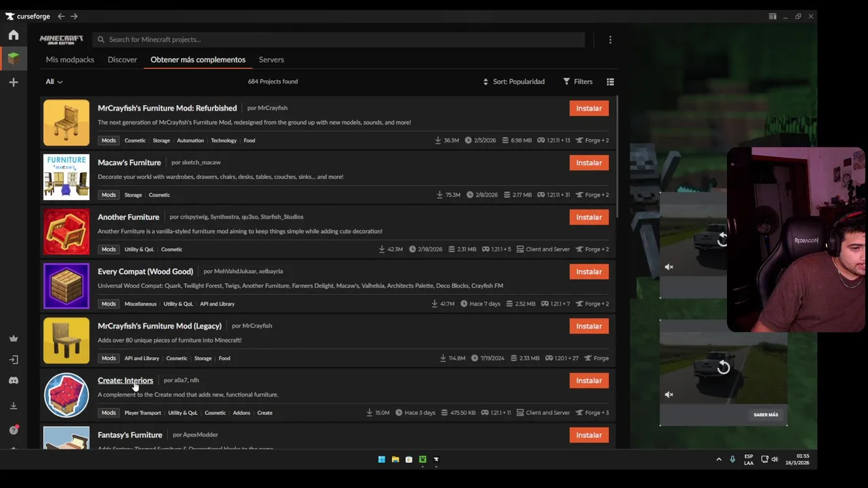The height and width of the screenshot is (488, 868).
Task: Install Macaw's Furniture mod
Action: 589,163
